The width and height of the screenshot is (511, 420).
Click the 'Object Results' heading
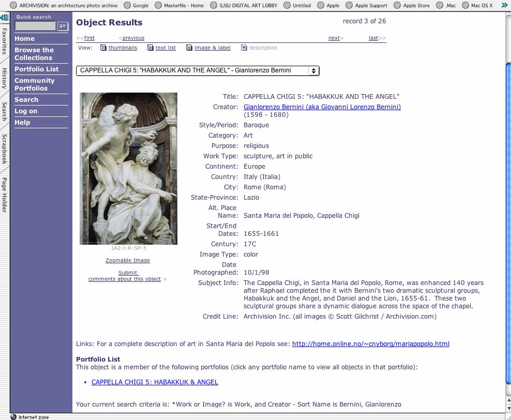click(x=109, y=22)
